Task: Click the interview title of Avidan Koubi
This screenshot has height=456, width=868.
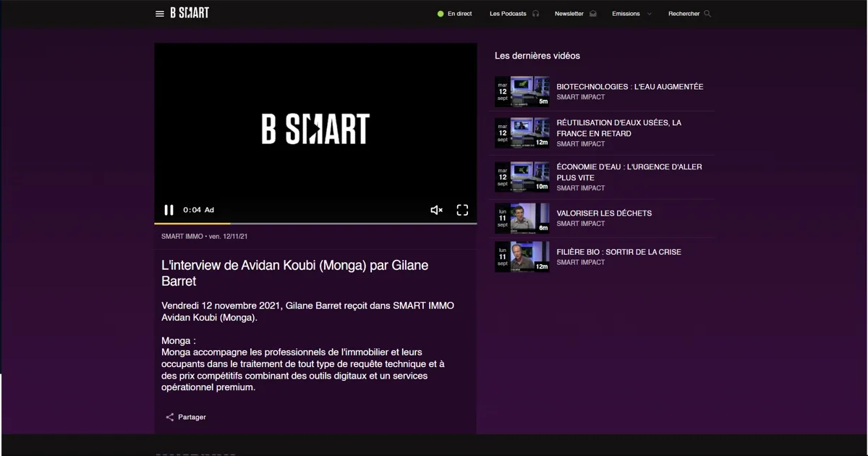Action: (295, 273)
